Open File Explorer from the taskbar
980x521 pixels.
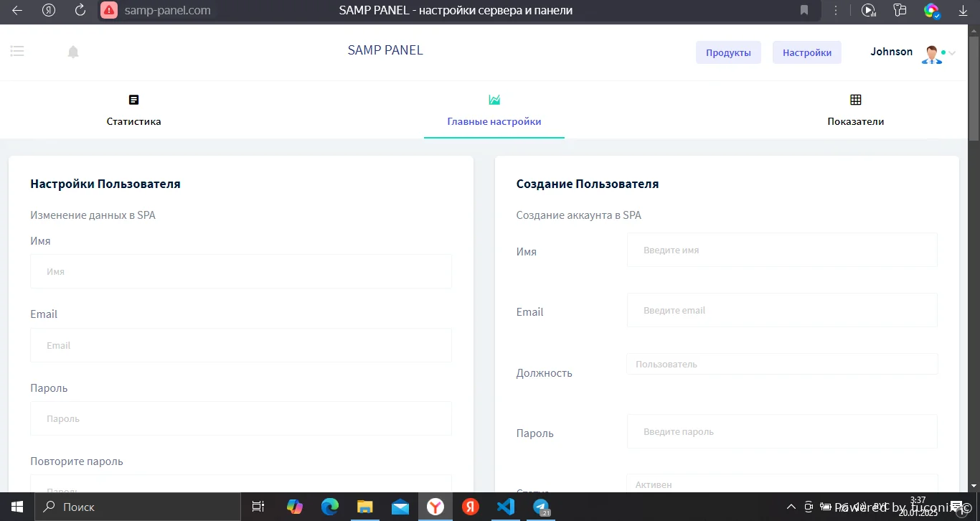365,507
